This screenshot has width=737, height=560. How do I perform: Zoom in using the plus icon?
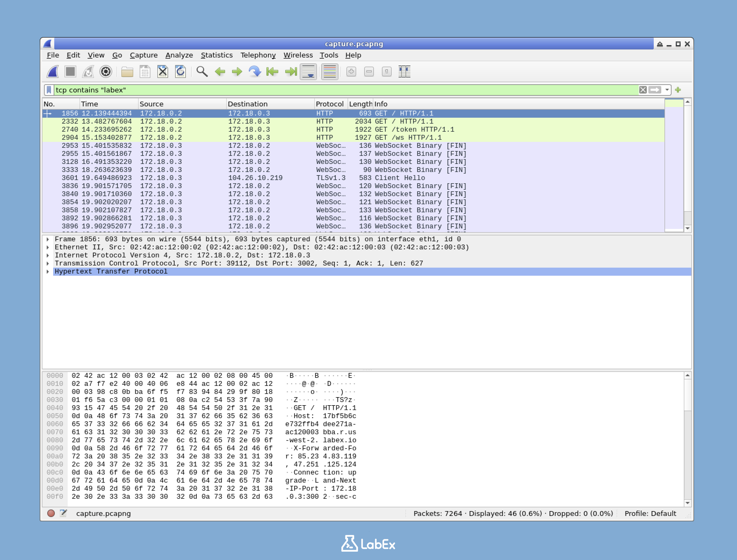[x=351, y=71]
